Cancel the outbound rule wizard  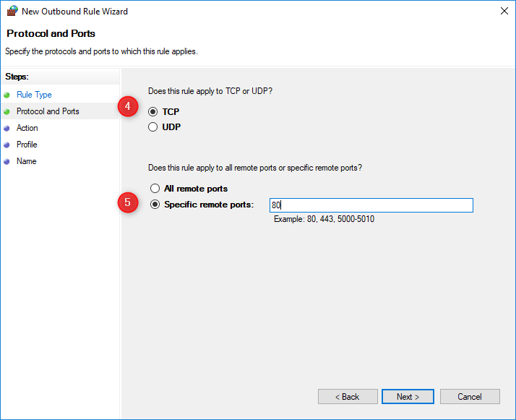470,397
